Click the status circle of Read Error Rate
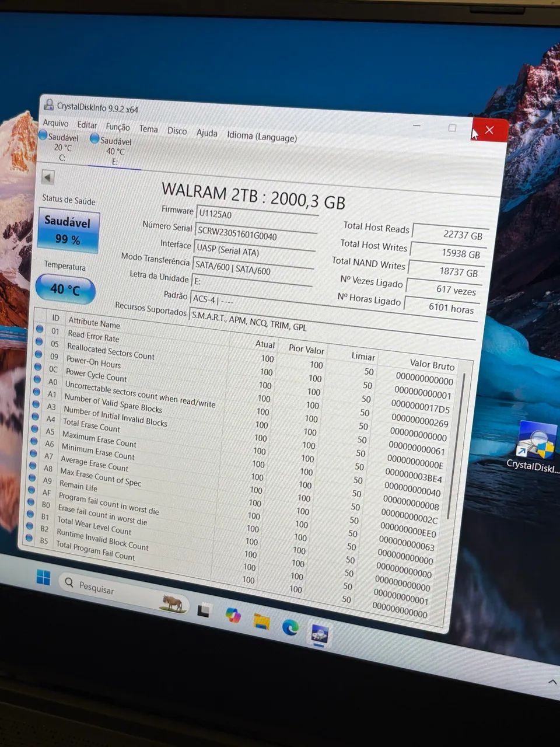This screenshot has width=560, height=747. (x=40, y=329)
